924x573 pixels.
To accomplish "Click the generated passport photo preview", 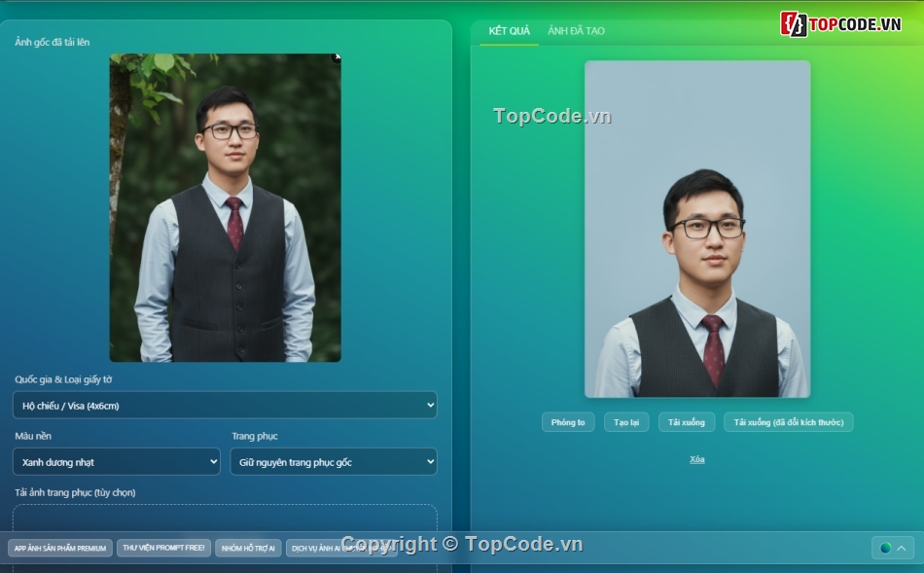I will pos(696,229).
